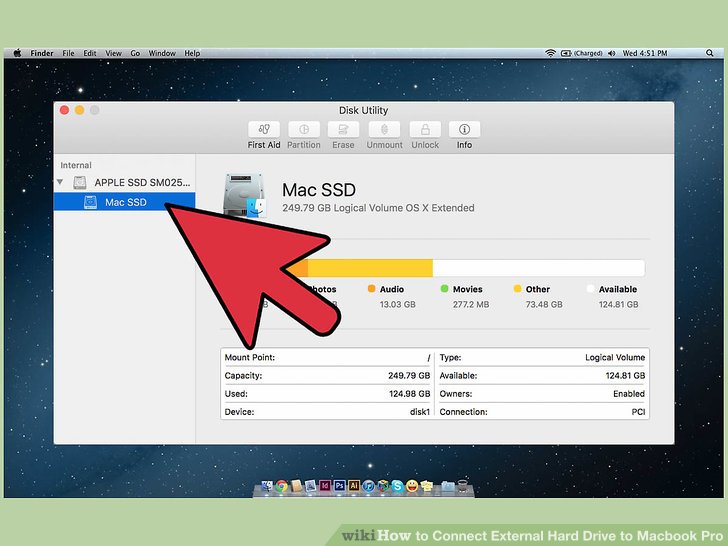Click the 277.2 MB Movies value

pyautogui.click(x=471, y=305)
